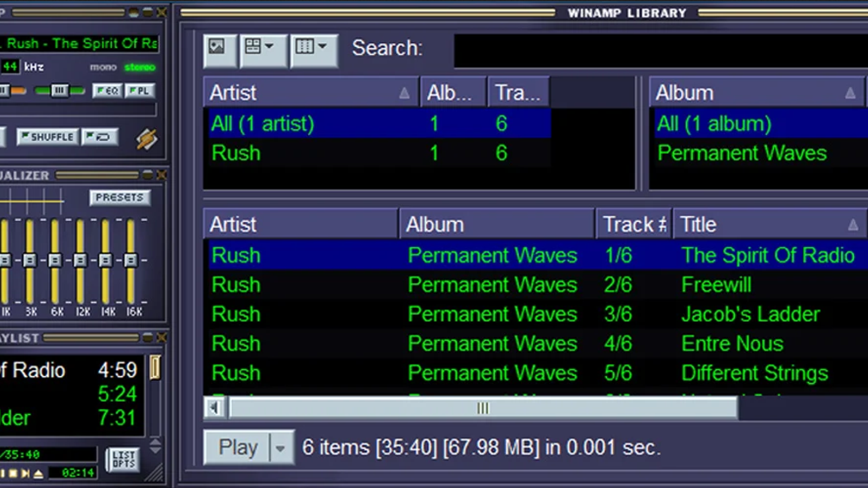Click the next track icon in playlist controls
This screenshot has height=488, width=868.
click(x=25, y=474)
